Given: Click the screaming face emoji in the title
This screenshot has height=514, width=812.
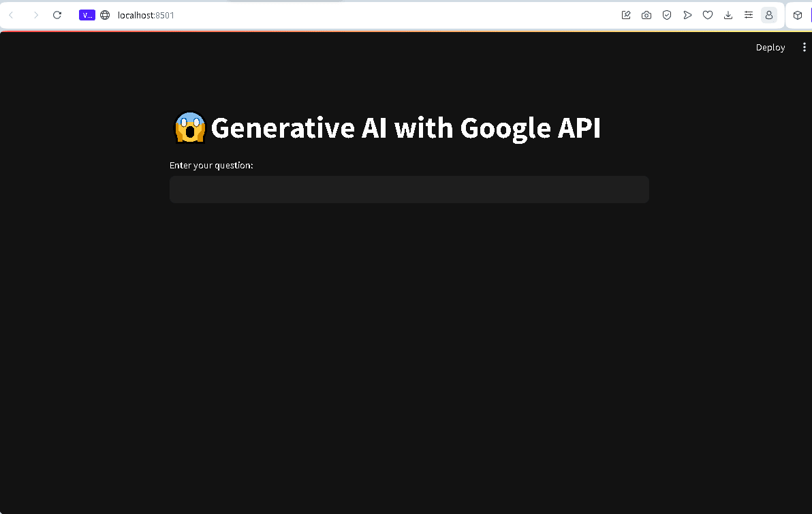Looking at the screenshot, I should [x=189, y=127].
